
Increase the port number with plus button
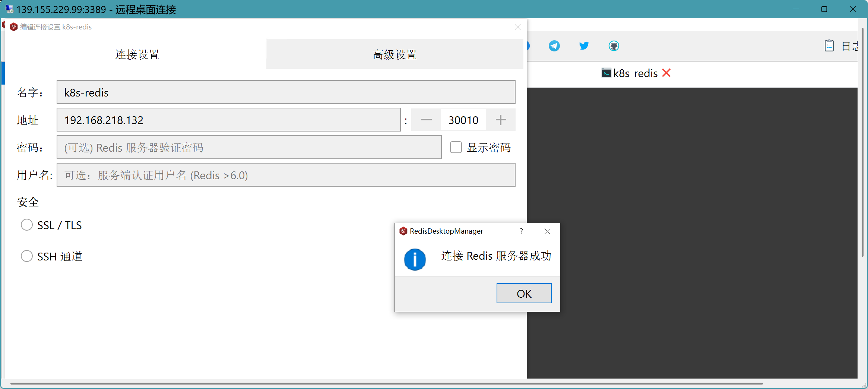pyautogui.click(x=501, y=120)
